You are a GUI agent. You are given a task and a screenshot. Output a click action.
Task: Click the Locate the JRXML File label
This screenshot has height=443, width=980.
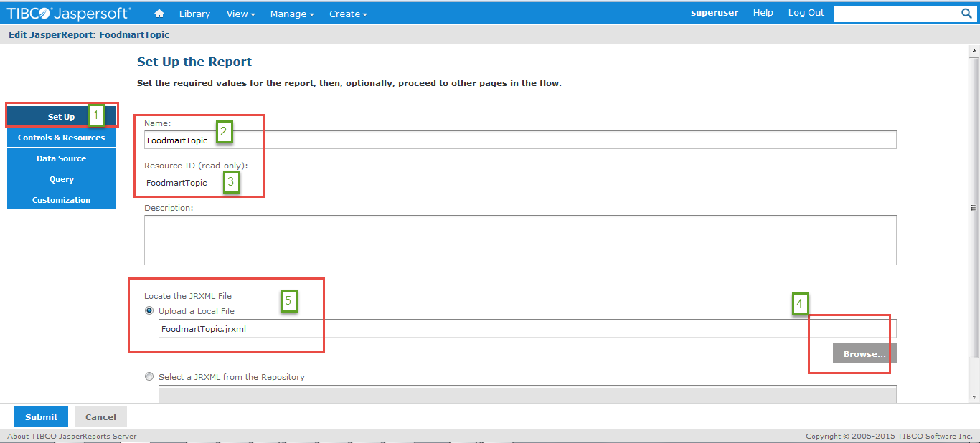[x=188, y=296]
